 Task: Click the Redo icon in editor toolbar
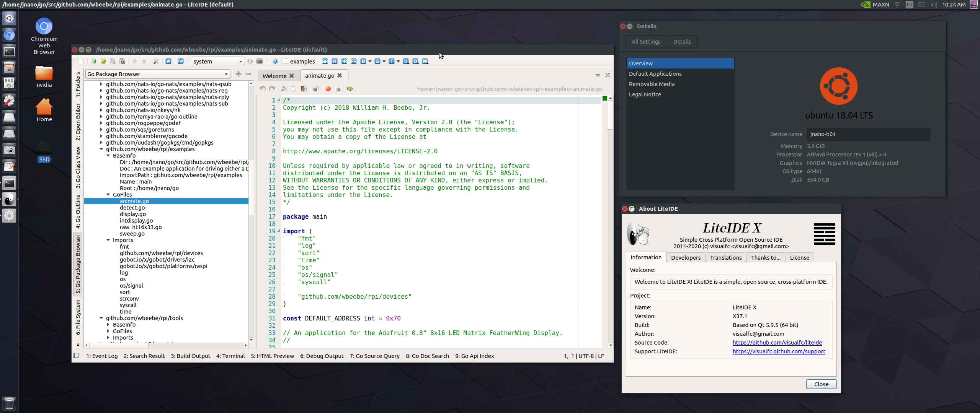click(272, 89)
